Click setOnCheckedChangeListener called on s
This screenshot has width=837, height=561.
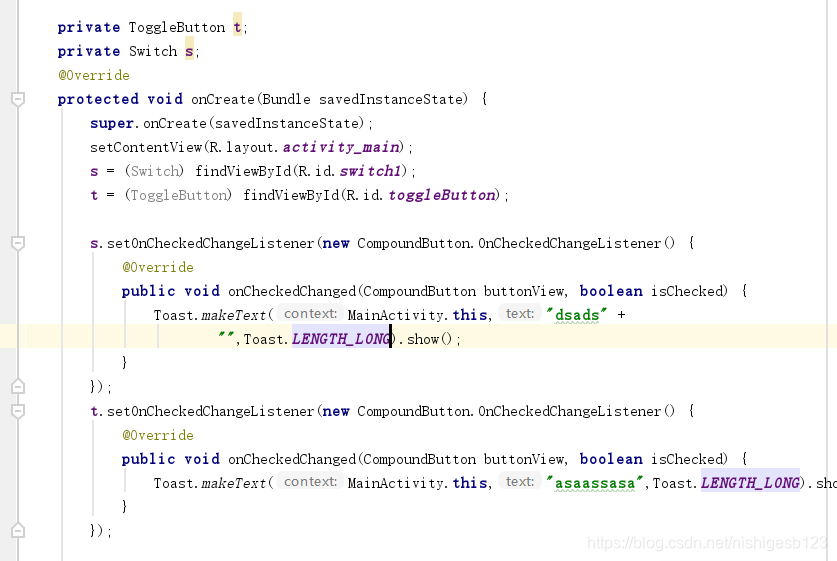[x=210, y=243]
